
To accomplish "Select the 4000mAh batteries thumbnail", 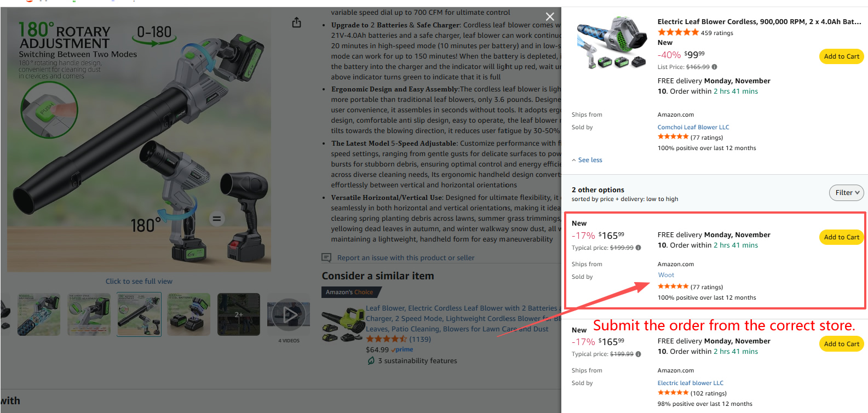I will tap(189, 314).
